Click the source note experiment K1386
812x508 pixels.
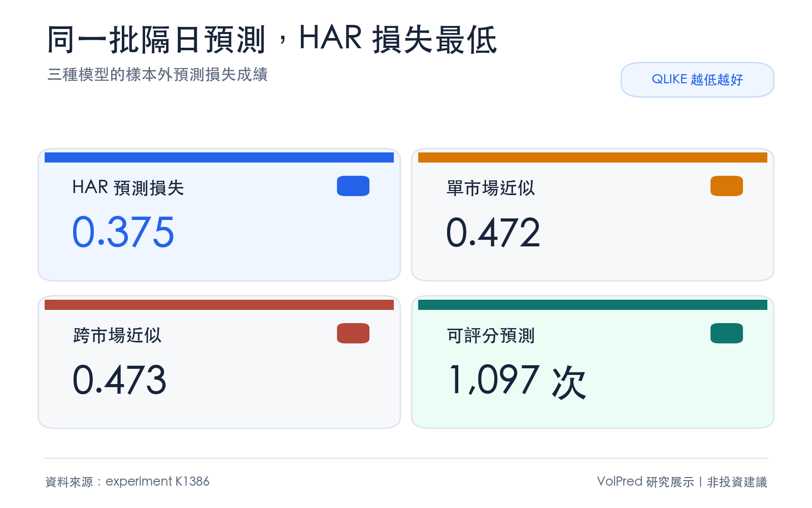tap(157, 482)
